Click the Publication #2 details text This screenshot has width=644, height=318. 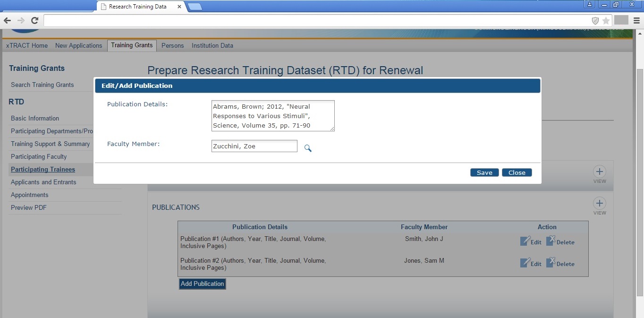click(x=253, y=264)
